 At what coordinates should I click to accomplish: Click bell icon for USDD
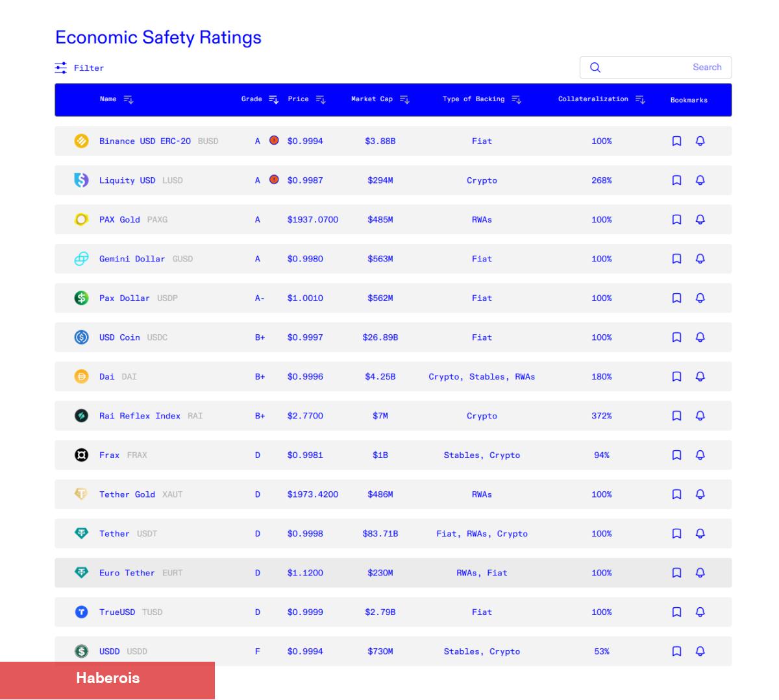[x=700, y=651]
